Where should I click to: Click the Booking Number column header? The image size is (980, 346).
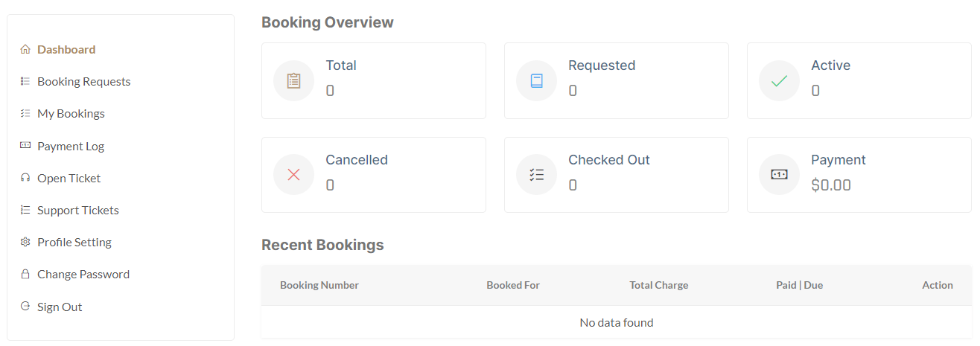click(x=319, y=286)
